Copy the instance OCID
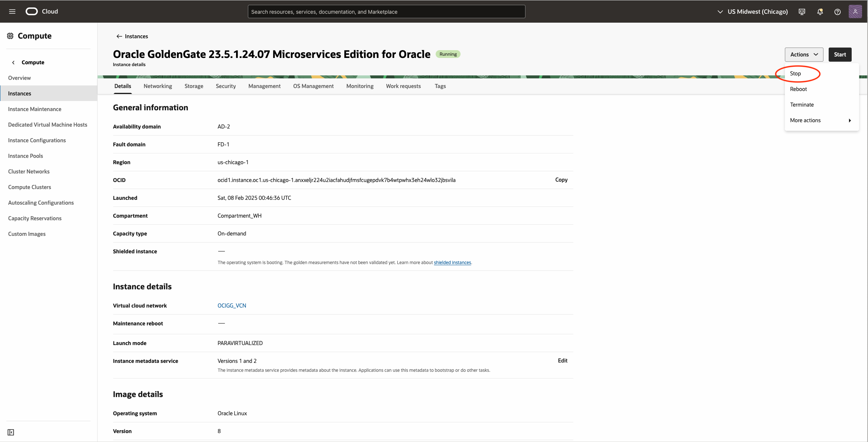 point(561,180)
